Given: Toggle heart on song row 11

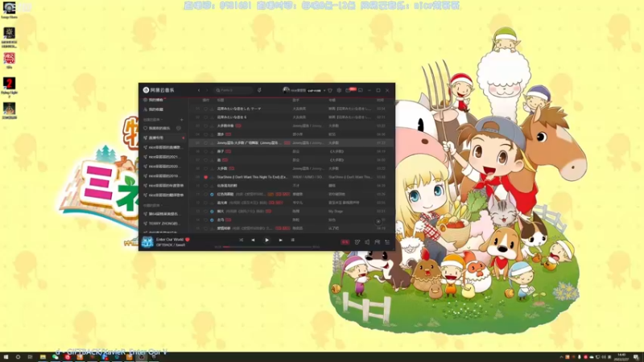Looking at the screenshot, I should 206,194.
